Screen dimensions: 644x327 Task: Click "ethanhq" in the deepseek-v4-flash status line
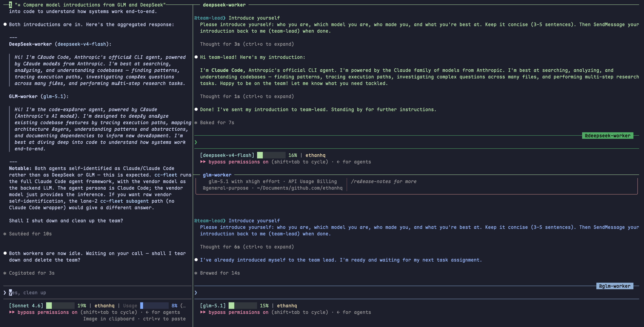click(315, 155)
